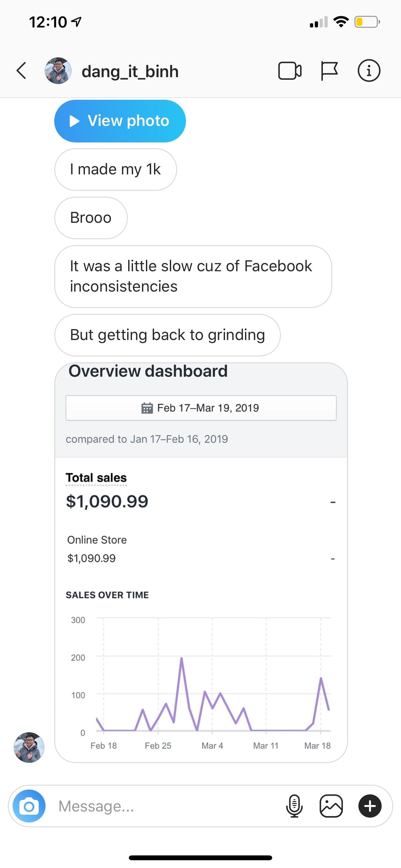Viewport: 401px width, 868px height.
Task: Flag this conversation
Action: [329, 71]
